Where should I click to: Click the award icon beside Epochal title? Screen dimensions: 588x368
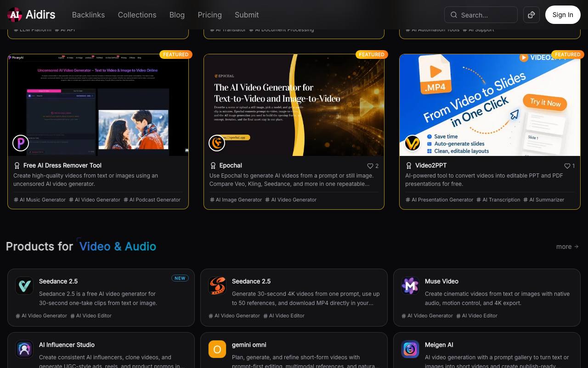213,166
